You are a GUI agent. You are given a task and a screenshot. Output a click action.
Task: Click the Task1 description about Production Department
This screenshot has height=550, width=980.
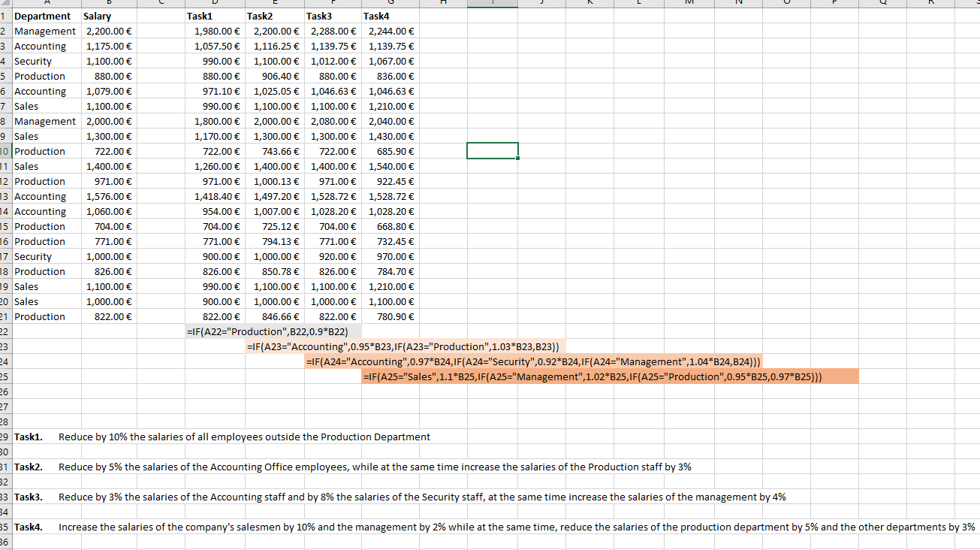(244, 437)
